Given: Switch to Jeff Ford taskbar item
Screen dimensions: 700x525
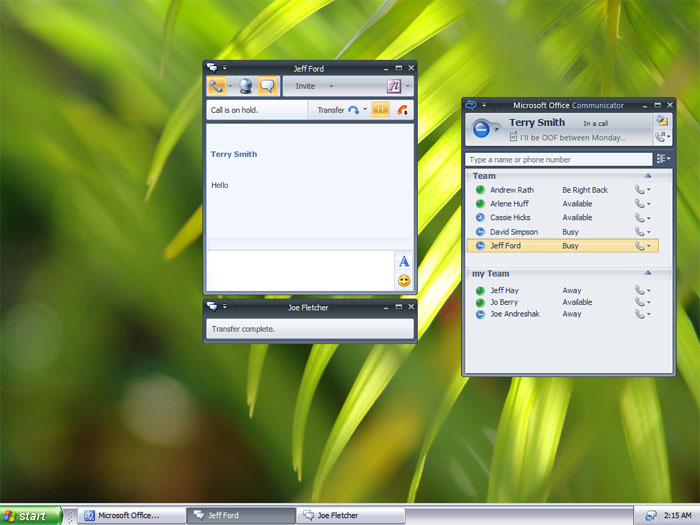Looking at the screenshot, I should point(241,516).
